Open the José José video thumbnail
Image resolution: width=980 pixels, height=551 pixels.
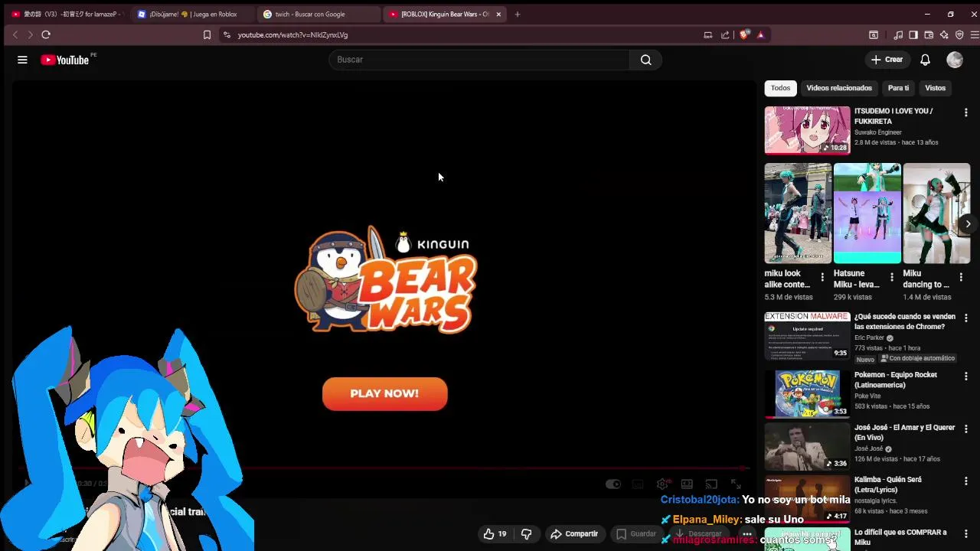point(807,445)
